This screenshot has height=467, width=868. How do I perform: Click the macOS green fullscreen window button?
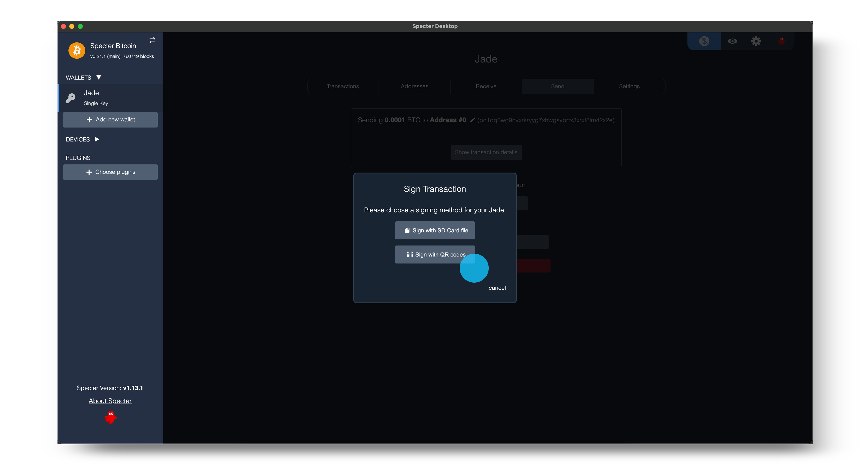point(80,26)
